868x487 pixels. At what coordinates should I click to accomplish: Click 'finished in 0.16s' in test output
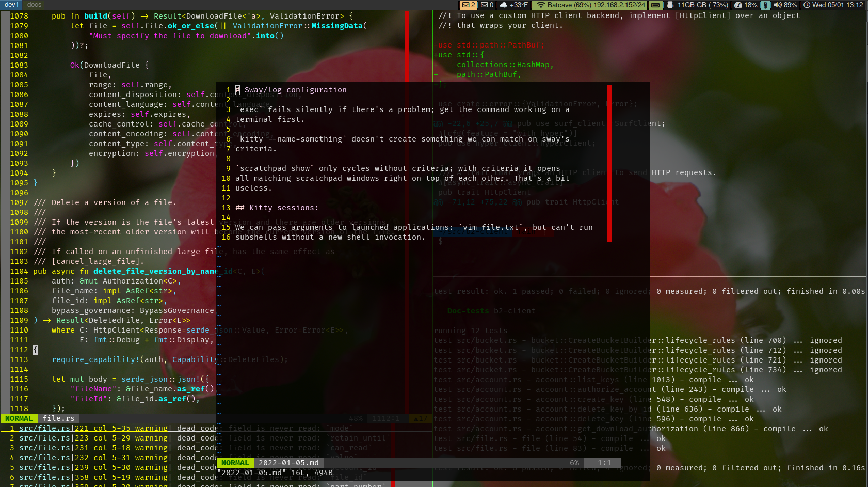pos(826,468)
